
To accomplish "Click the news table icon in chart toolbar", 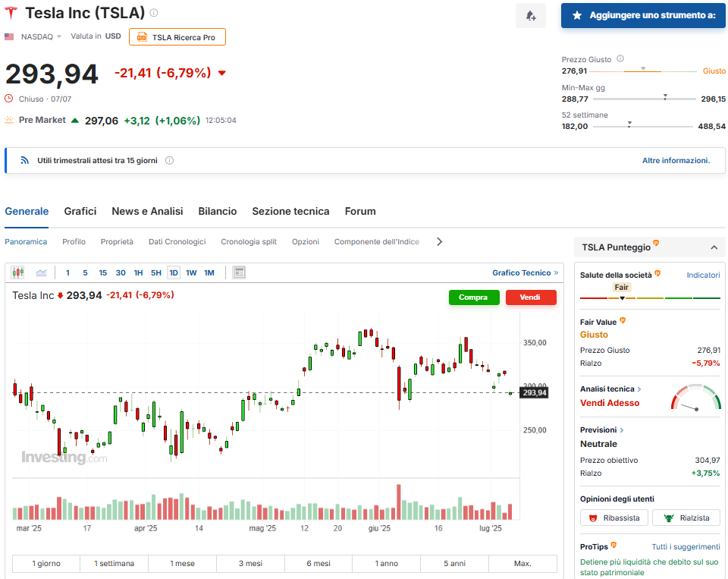I will 239,272.
